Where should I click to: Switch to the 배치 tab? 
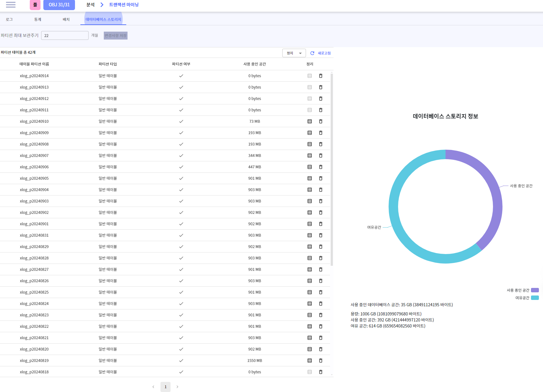point(66,19)
